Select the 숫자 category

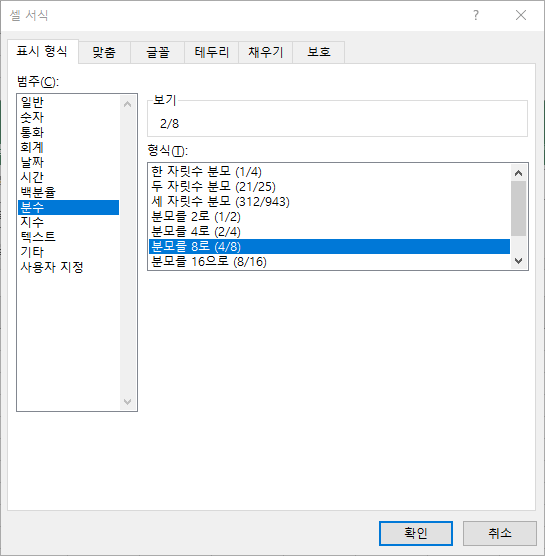68,117
